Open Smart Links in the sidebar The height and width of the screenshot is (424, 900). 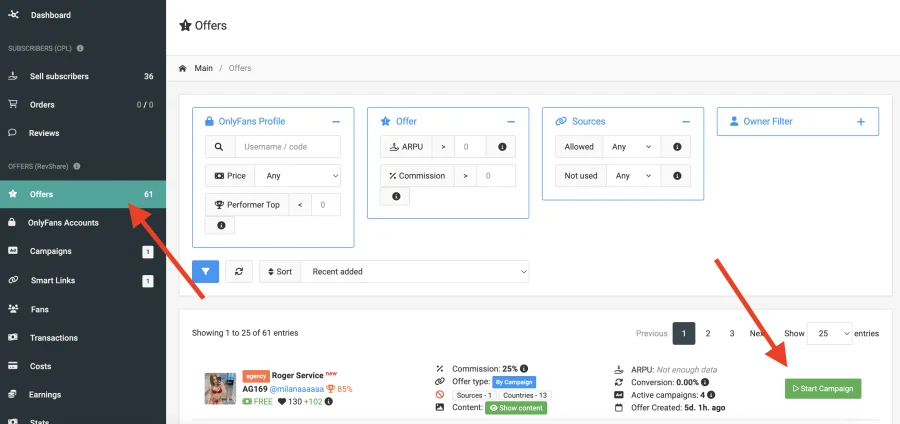coord(54,280)
